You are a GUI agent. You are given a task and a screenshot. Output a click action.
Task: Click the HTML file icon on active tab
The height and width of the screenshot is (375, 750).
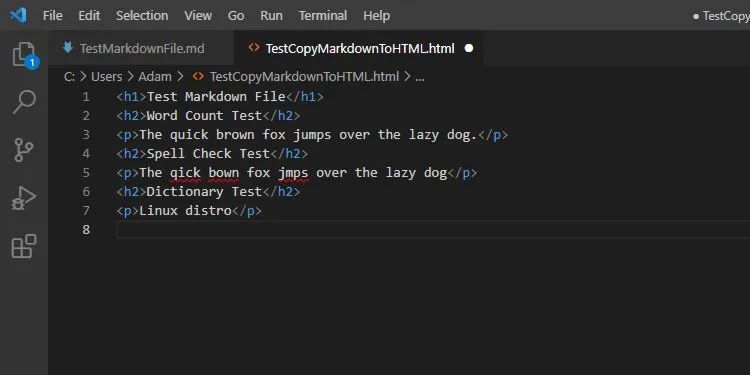click(x=254, y=48)
